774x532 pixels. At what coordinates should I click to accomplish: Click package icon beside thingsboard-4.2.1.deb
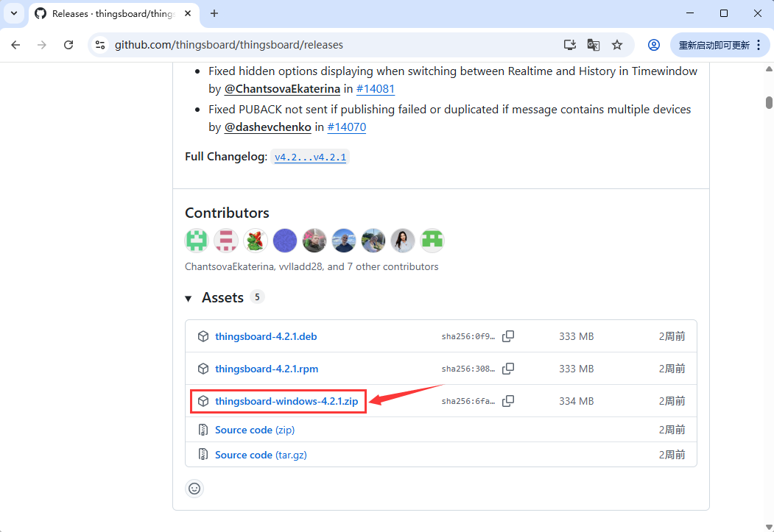point(203,336)
